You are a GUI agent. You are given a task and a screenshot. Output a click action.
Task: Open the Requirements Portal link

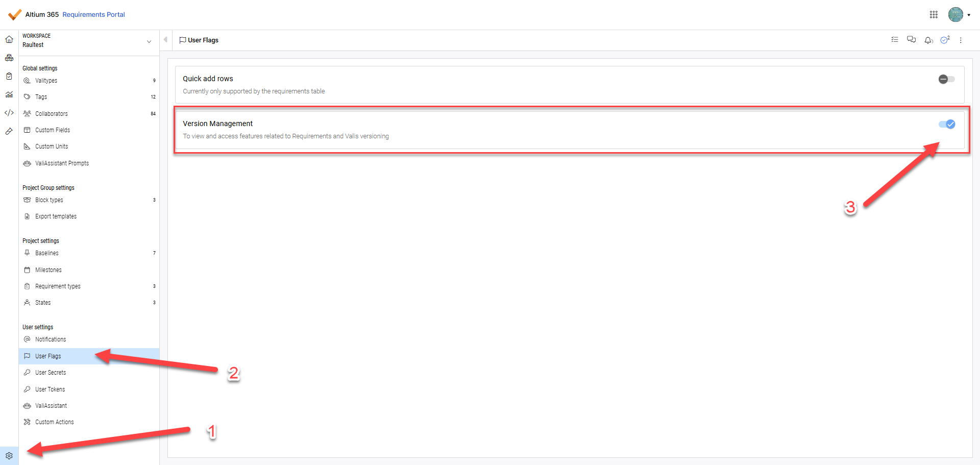(x=93, y=15)
